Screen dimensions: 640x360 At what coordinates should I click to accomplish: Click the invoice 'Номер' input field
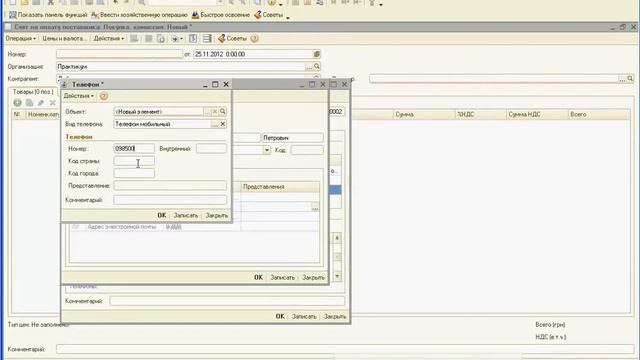(x=120, y=54)
